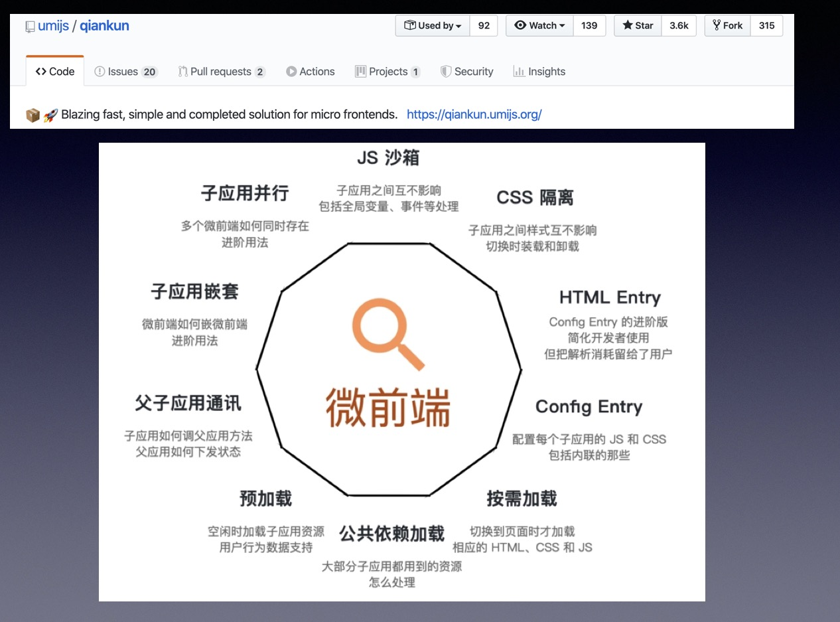Click the circular info icon on the Issues tab
This screenshot has height=622, width=840.
(99, 71)
